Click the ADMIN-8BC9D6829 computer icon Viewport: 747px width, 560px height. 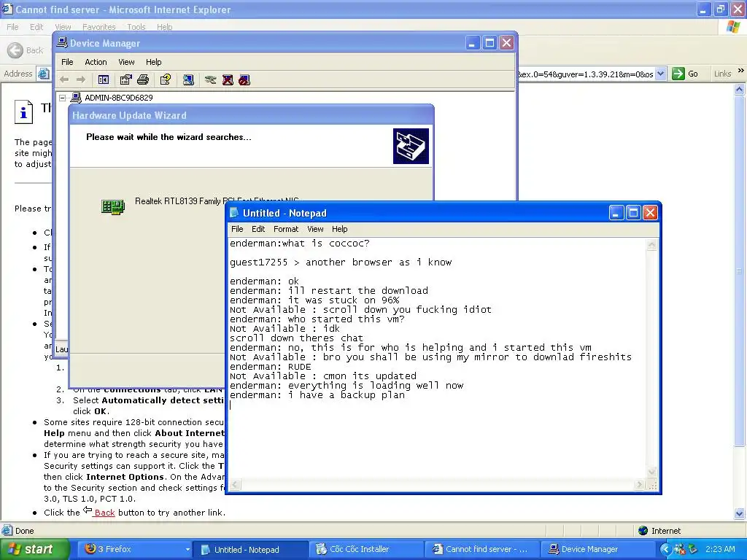tap(76, 98)
